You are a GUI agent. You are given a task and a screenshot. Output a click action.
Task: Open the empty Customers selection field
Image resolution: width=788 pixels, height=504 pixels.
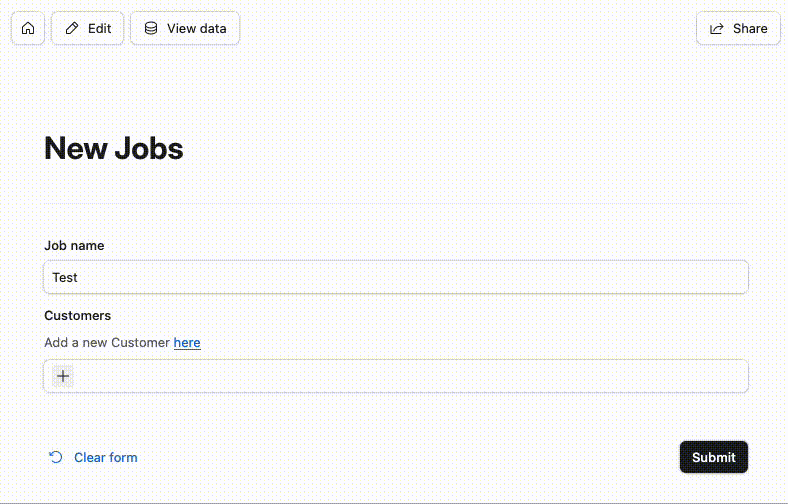click(396, 376)
